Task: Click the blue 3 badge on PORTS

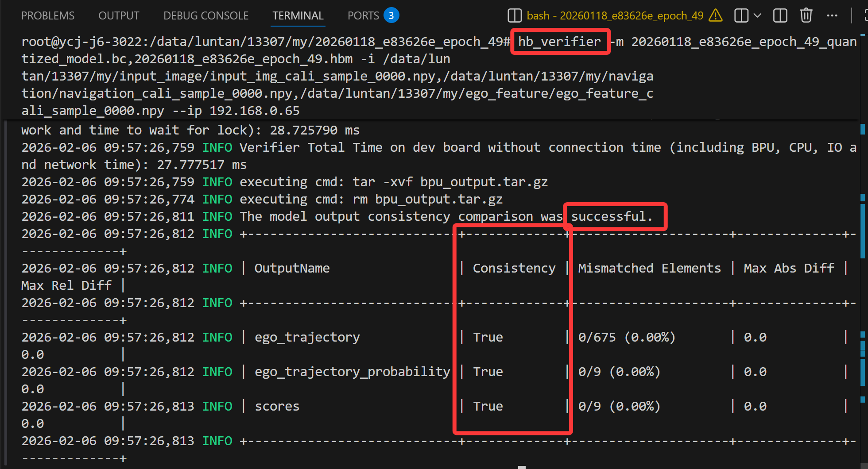Action: point(391,15)
